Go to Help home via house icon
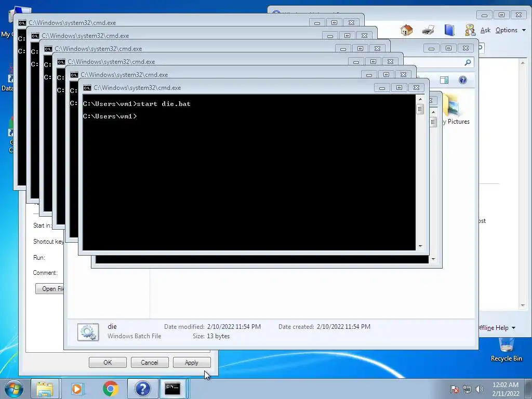This screenshot has width=532, height=399. point(406,30)
